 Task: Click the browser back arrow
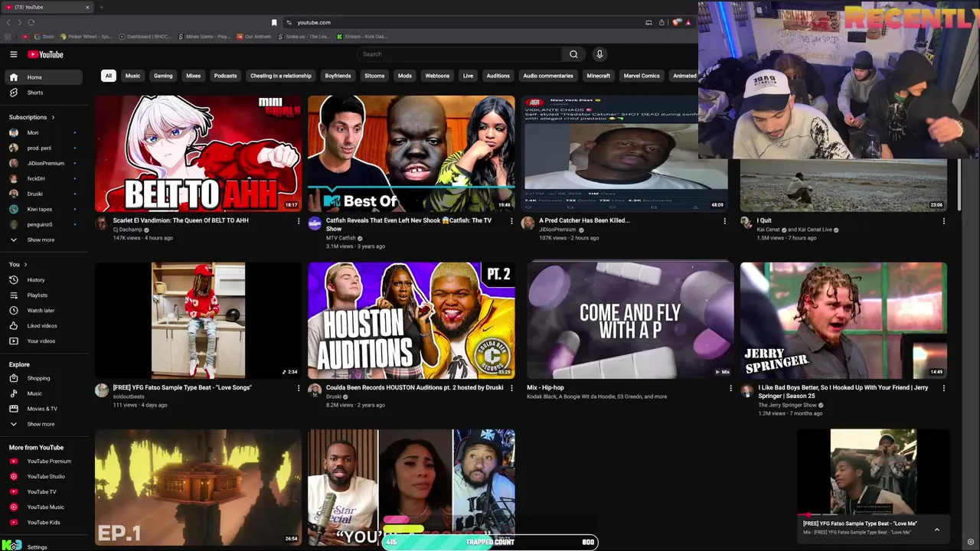pyautogui.click(x=8, y=22)
